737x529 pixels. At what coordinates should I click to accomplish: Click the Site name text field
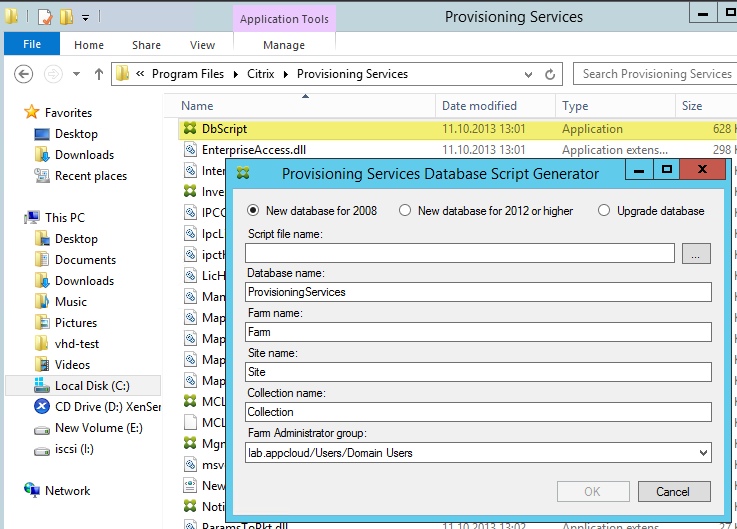478,372
